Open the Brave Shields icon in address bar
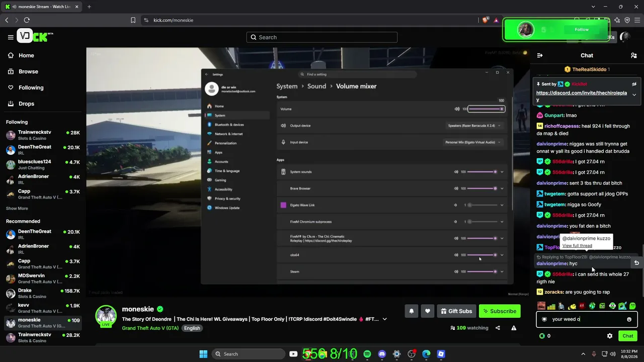This screenshot has height=362, width=644. (485, 20)
